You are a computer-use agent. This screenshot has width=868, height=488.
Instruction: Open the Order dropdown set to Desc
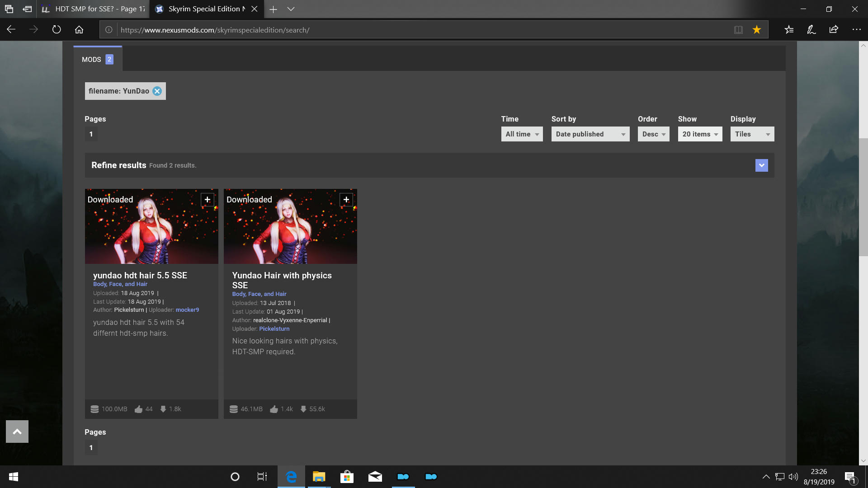pyautogui.click(x=653, y=134)
